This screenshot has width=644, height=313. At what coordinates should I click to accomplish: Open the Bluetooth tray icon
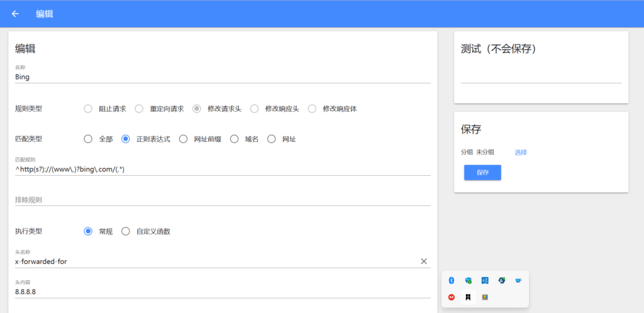[451, 280]
